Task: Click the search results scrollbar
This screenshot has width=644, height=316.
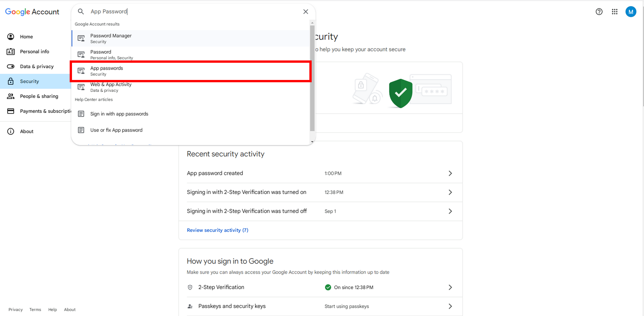Action: point(312,77)
